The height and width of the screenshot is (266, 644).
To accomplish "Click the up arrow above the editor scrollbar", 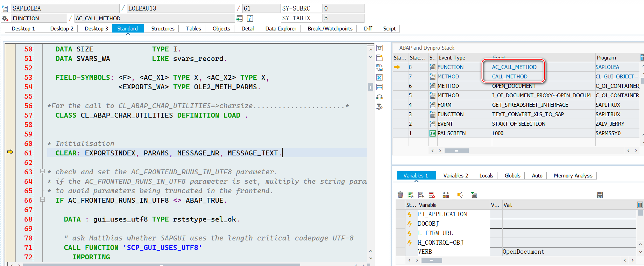I will tap(370, 50).
